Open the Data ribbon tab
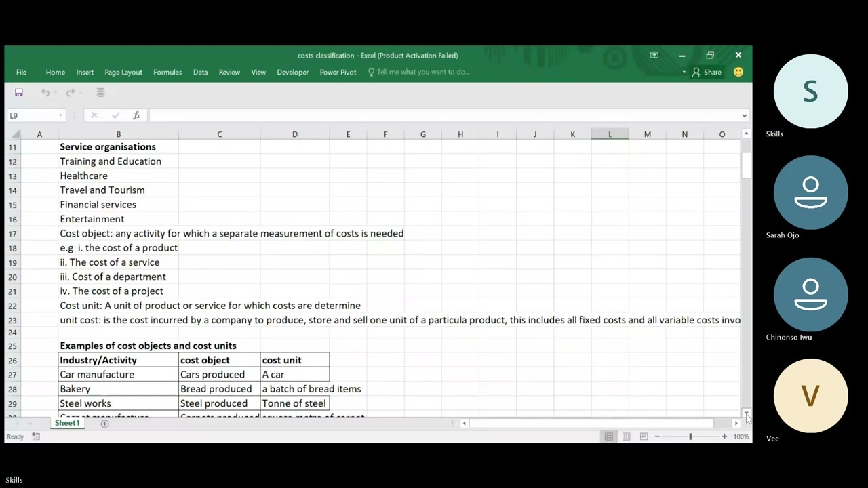The image size is (868, 488). pos(200,72)
